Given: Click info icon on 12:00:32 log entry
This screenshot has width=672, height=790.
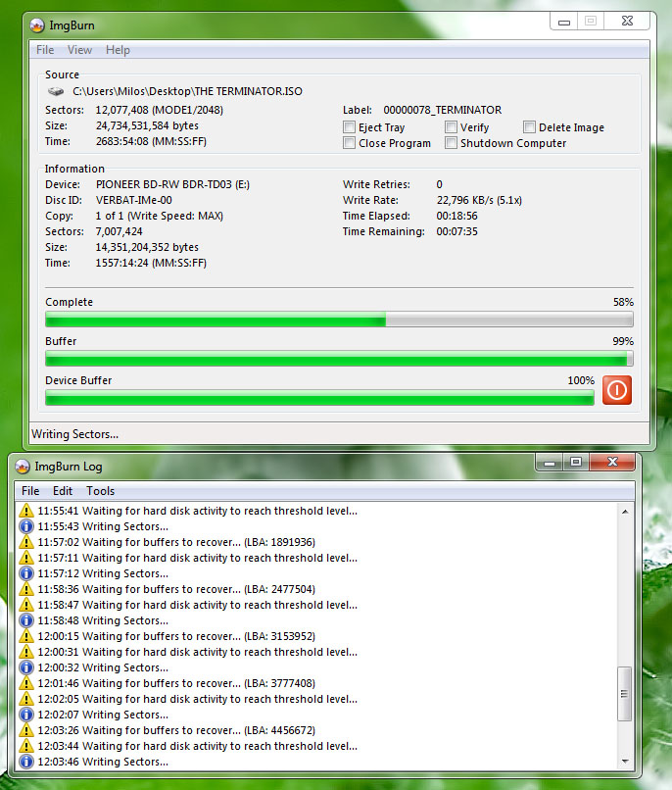Looking at the screenshot, I should (26, 667).
